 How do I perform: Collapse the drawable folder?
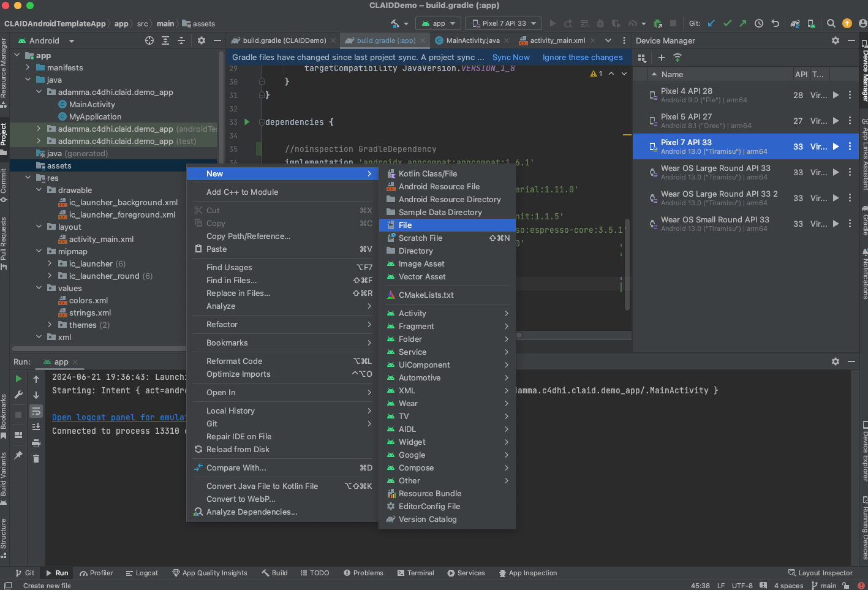[39, 190]
